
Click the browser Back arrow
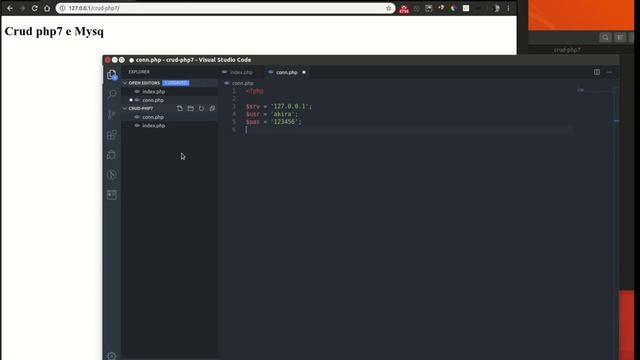tap(10, 8)
